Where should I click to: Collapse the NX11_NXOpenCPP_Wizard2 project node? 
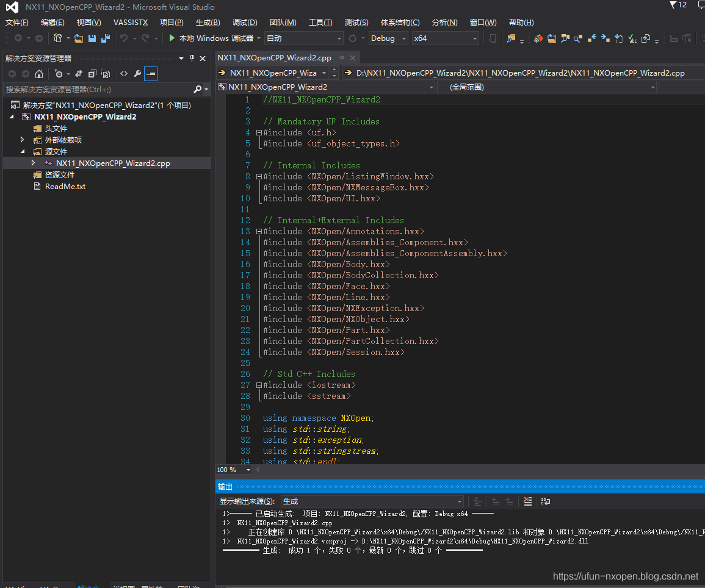(12, 117)
